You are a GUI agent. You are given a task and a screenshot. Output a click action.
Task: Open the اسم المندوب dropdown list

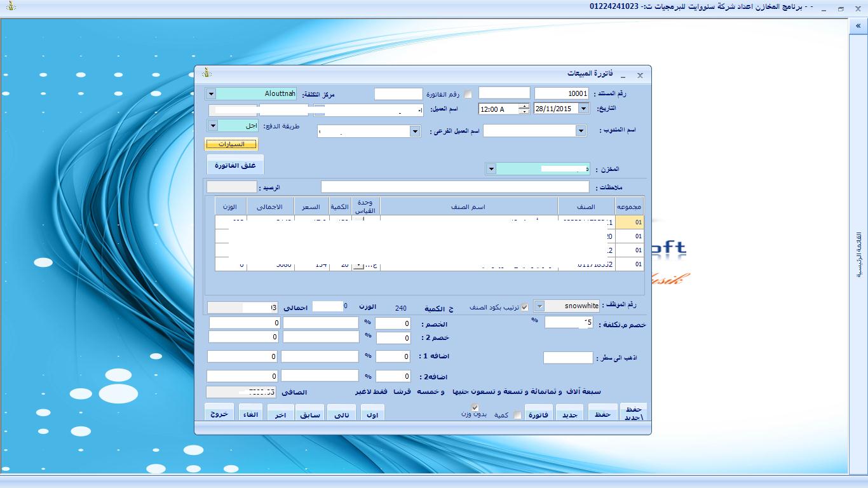pos(580,130)
